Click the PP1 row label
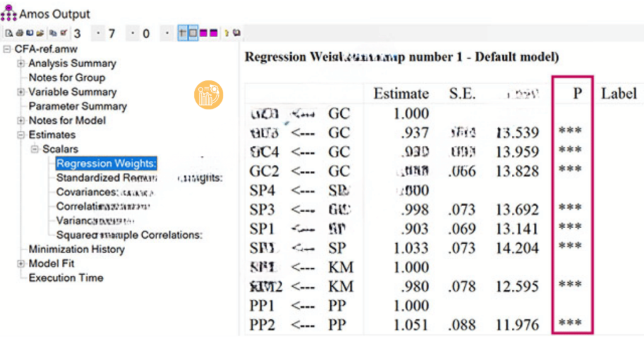 (x=262, y=306)
